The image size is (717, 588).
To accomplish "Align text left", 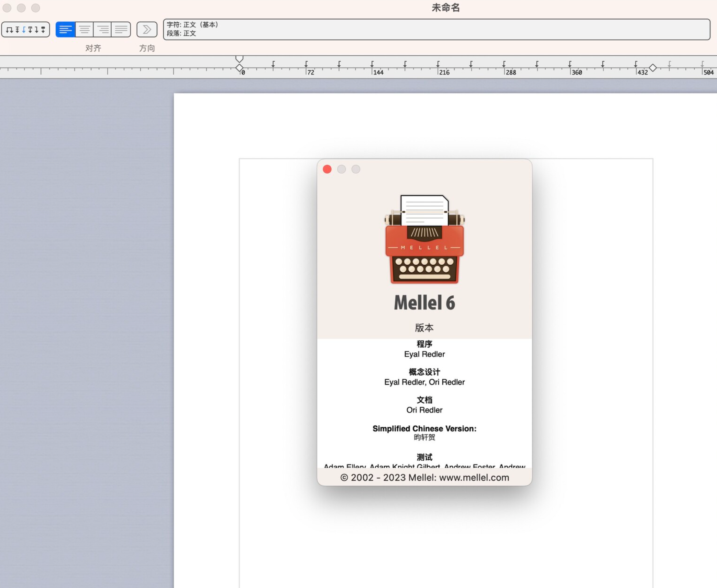I will pyautogui.click(x=66, y=29).
